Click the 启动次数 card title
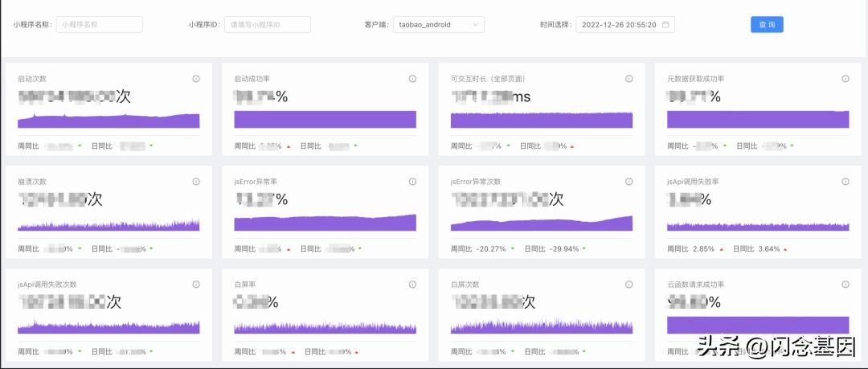Viewport: 868px width, 369px height. (32, 79)
